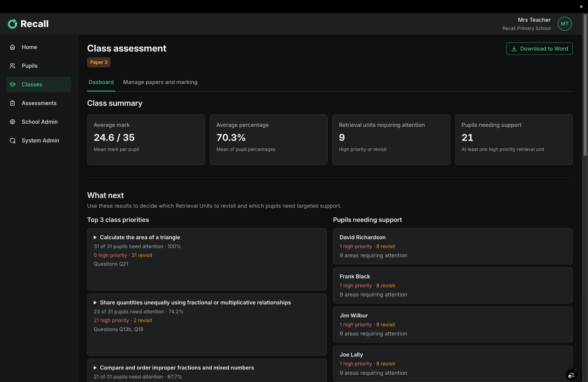
Task: Click the 24.6 / 35 value
Action: point(114,138)
